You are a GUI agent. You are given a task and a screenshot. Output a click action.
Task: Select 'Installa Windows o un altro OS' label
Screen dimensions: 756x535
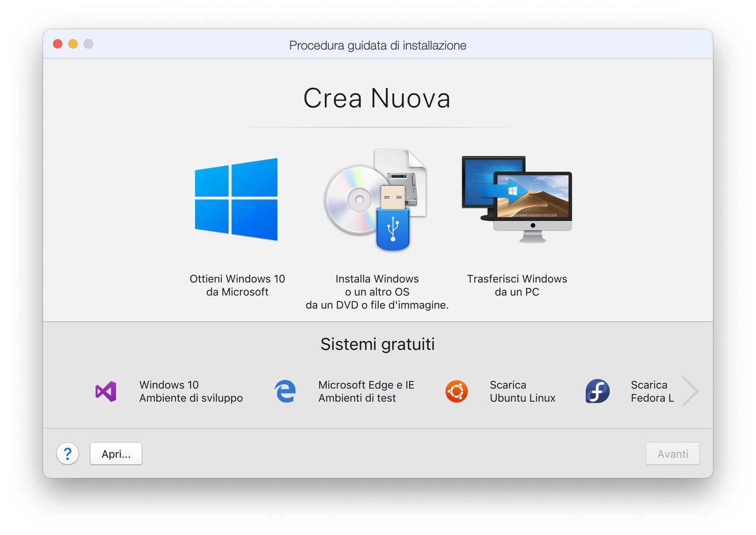377,292
